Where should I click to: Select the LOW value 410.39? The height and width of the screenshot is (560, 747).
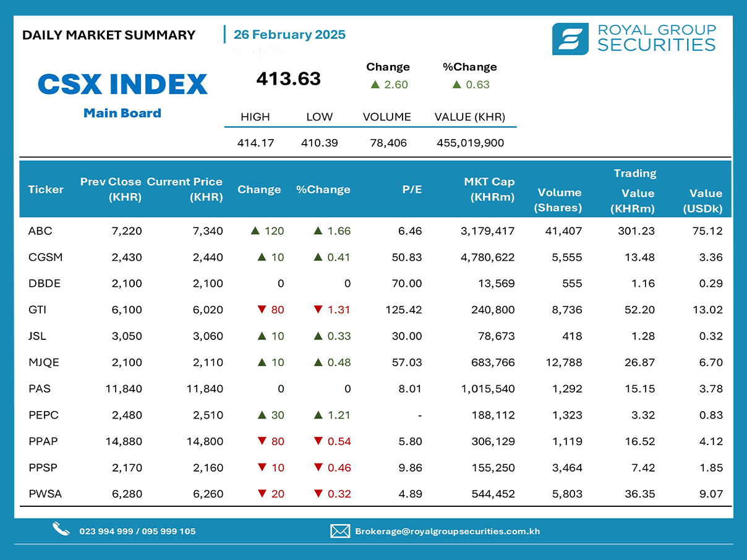319,143
